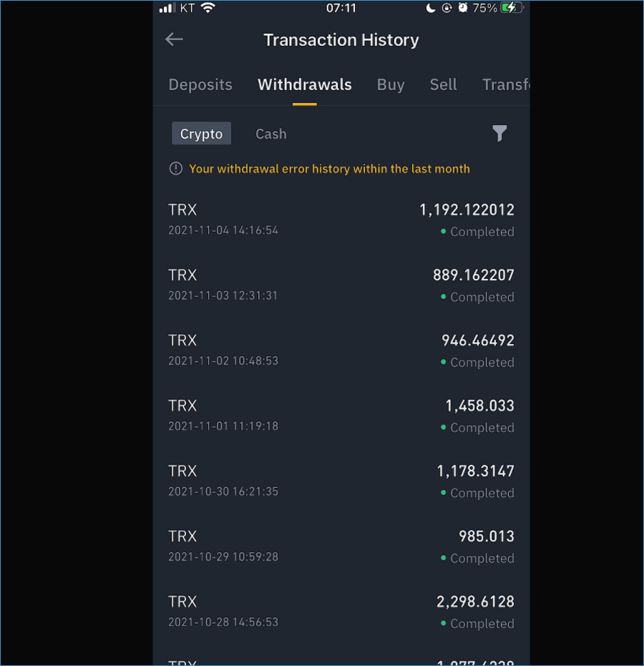Tap the Wi-Fi status icon
The width and height of the screenshot is (644, 666).
click(x=208, y=8)
